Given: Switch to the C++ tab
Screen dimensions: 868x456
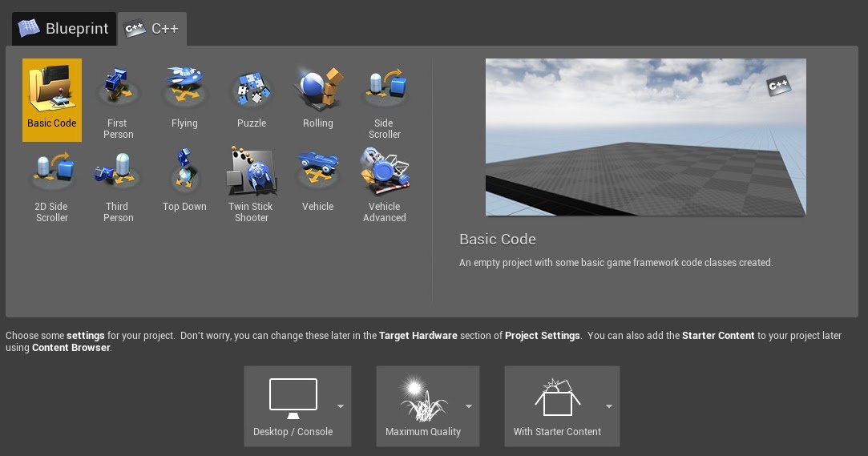Looking at the screenshot, I should coord(152,29).
